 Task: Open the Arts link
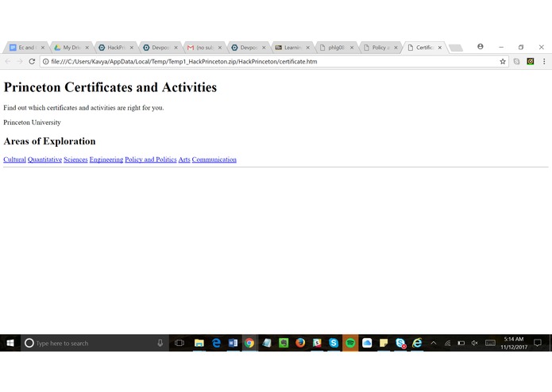click(x=184, y=159)
